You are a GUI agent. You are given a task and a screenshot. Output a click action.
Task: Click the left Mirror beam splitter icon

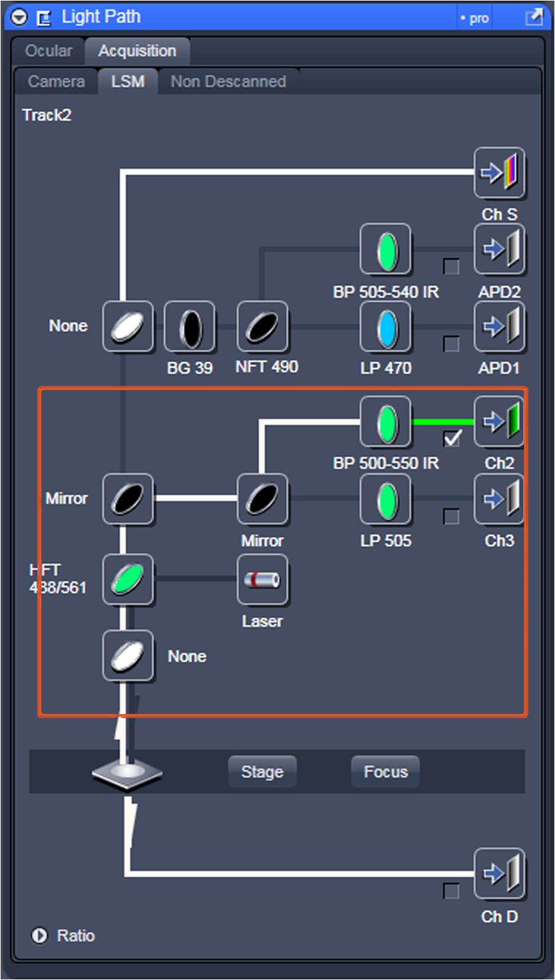click(128, 499)
